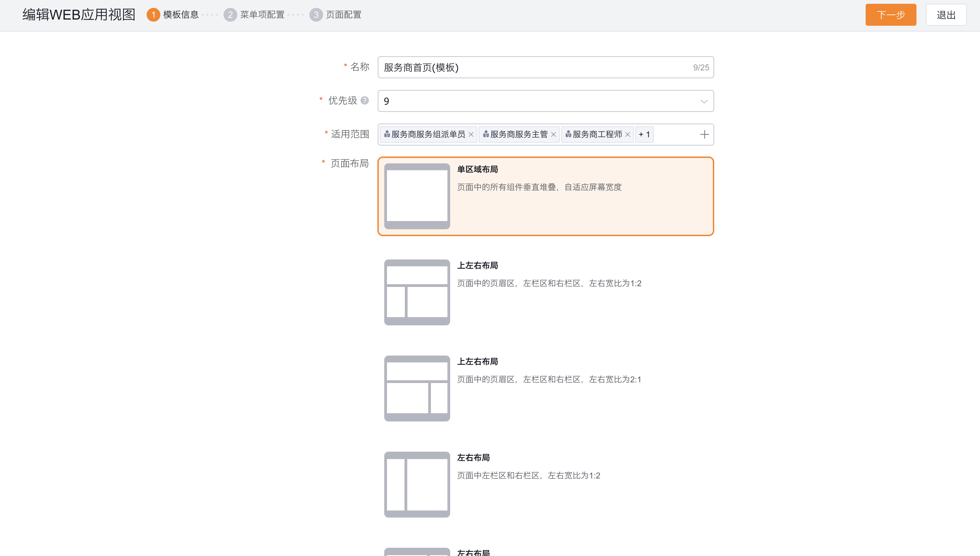Click the 单区域布局 layout thumbnail

[x=417, y=196]
